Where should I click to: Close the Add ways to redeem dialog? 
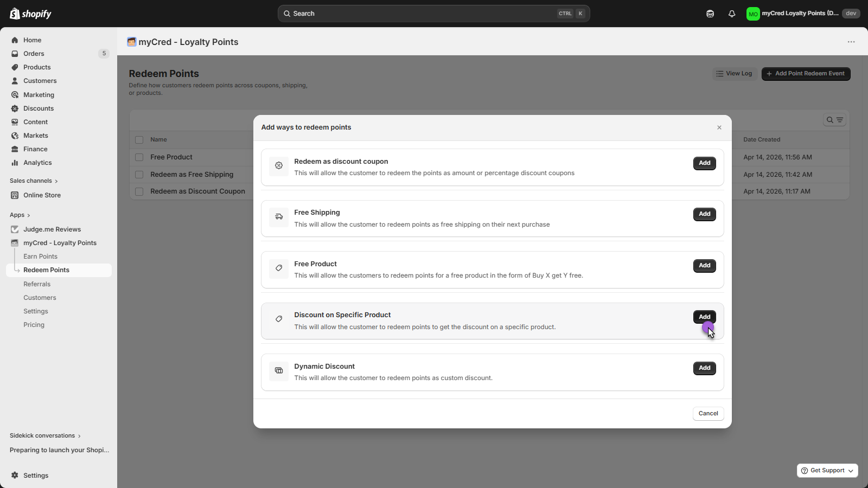[719, 127]
